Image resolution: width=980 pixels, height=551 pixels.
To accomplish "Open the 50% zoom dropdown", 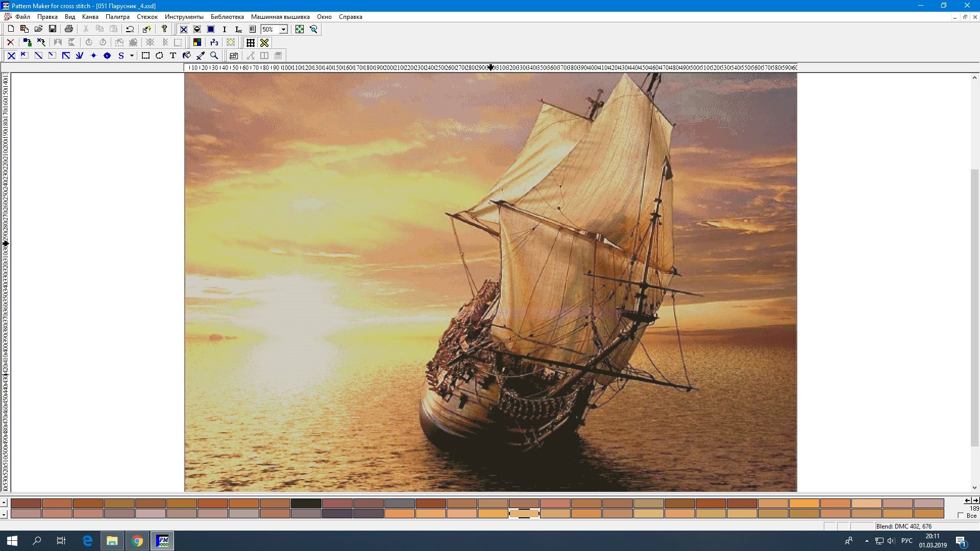I will click(283, 29).
